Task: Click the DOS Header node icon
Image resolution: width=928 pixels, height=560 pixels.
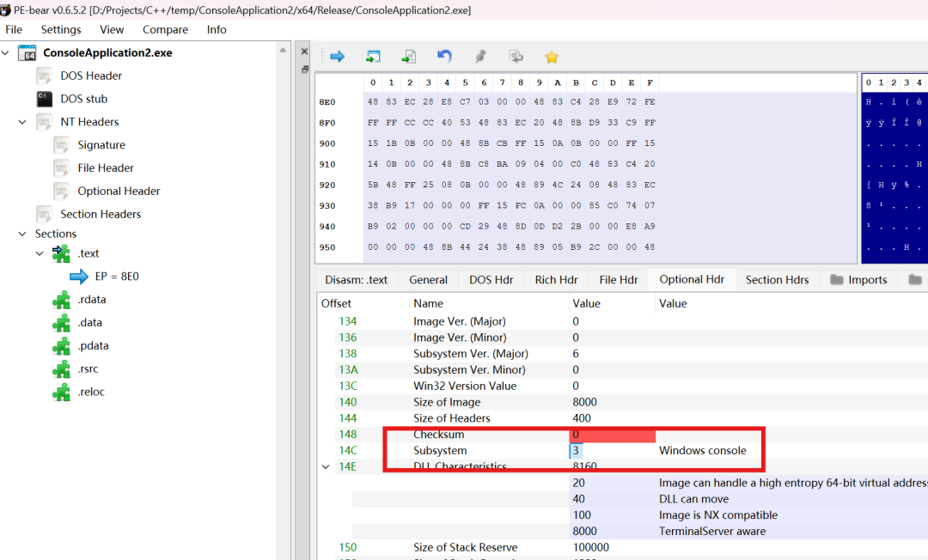Action: (x=45, y=76)
